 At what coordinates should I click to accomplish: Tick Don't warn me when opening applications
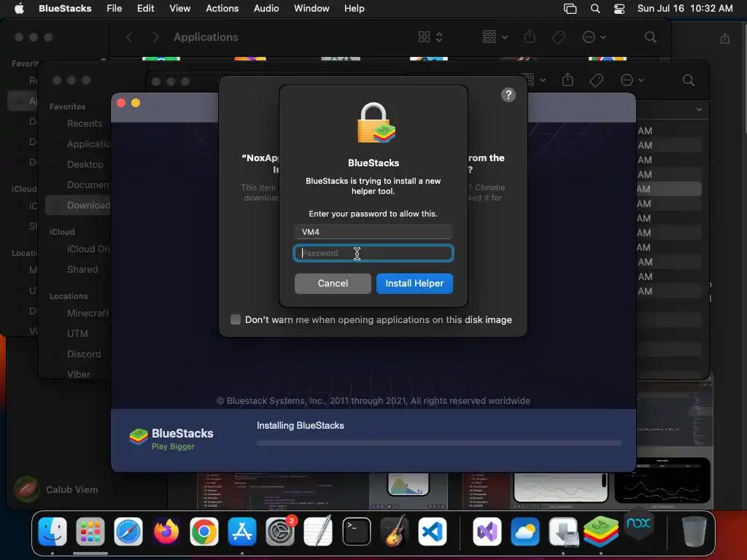click(236, 319)
